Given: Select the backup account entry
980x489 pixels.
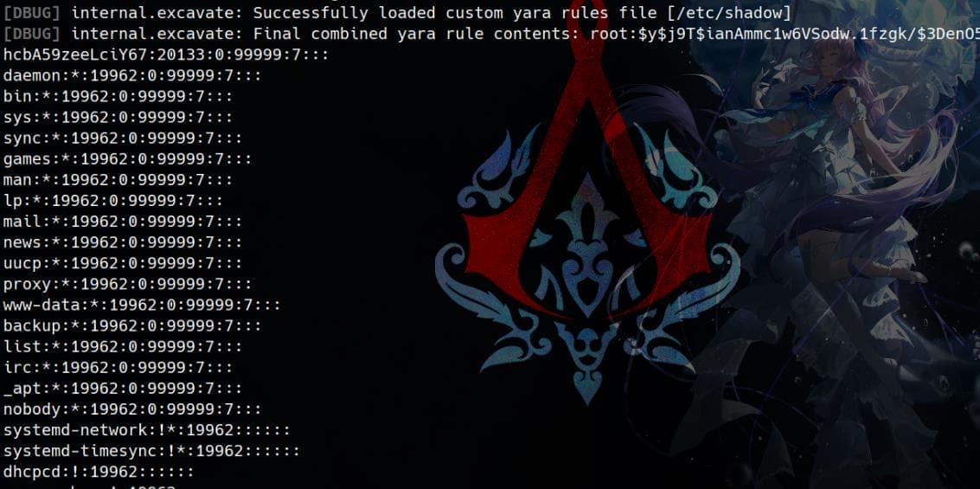Looking at the screenshot, I should [132, 325].
